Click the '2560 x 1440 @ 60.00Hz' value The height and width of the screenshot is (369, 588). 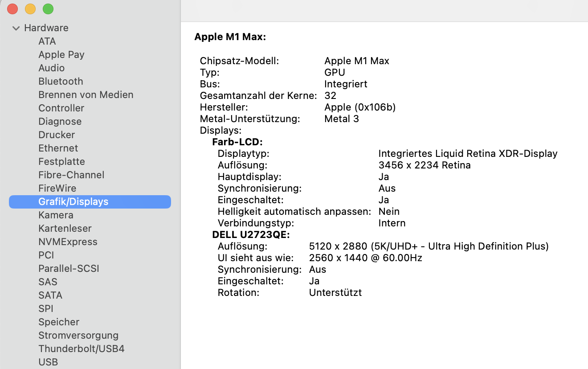[x=366, y=258]
